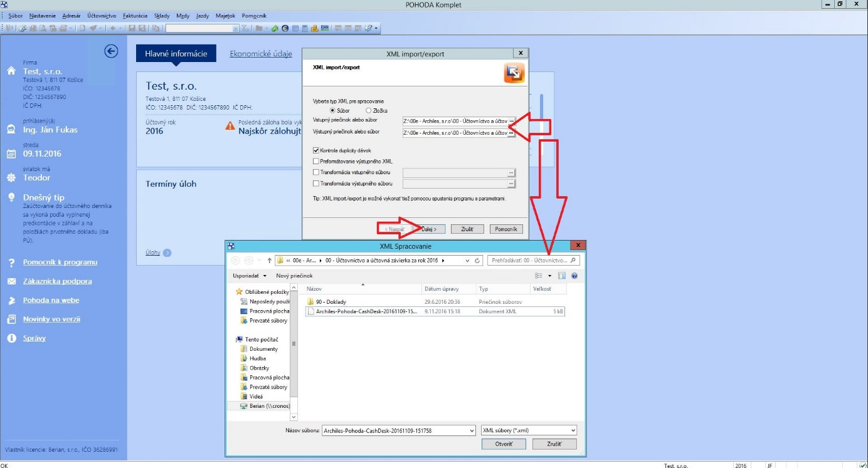Click the user icon beside Ing. Ján Fukas
868x468 pixels.
click(11, 129)
